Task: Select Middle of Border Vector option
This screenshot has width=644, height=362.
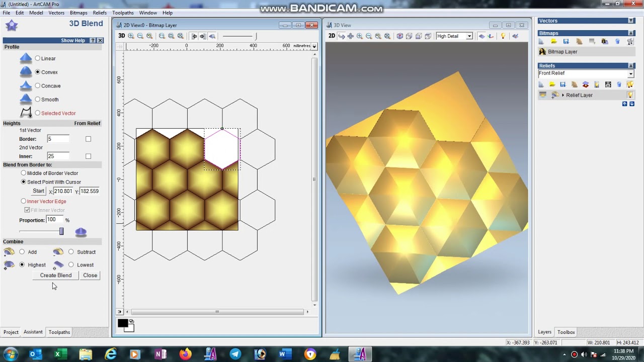Action: tap(24, 173)
